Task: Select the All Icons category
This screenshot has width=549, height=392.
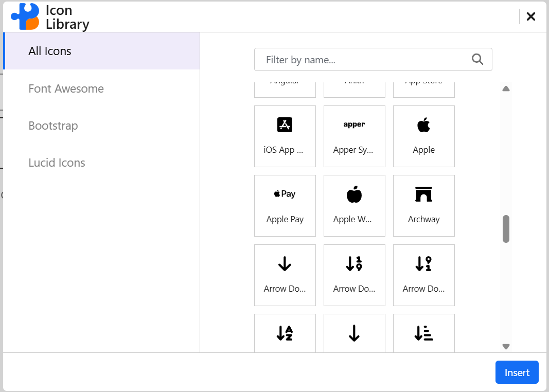Action: [50, 51]
